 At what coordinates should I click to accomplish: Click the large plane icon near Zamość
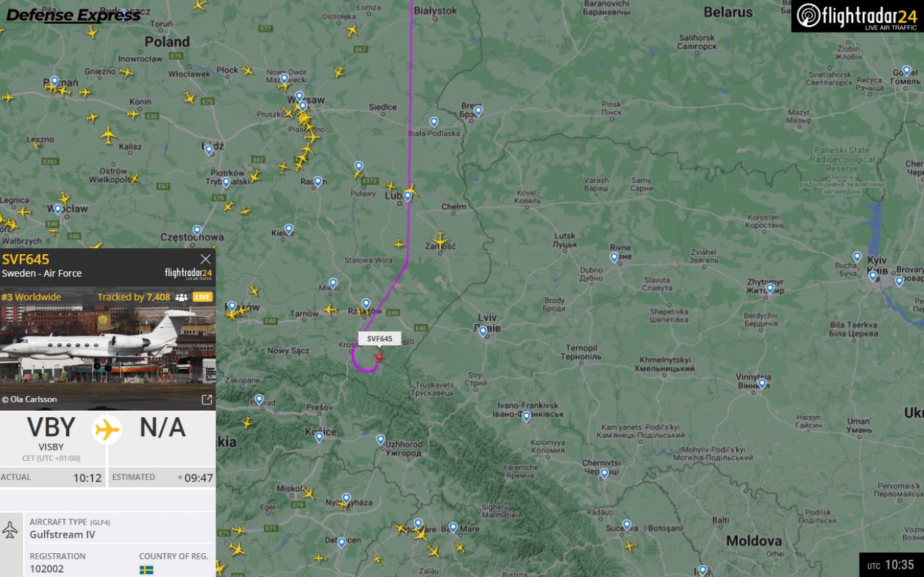click(x=441, y=241)
